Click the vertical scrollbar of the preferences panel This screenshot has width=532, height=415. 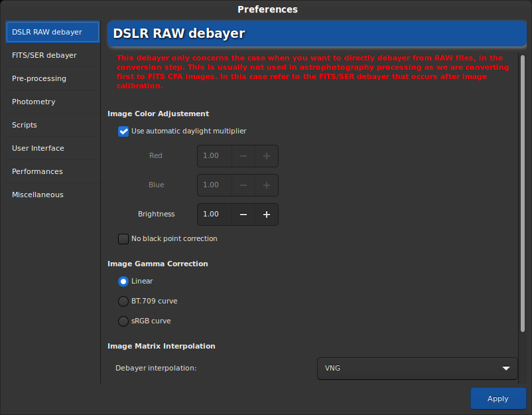pyautogui.click(x=523, y=194)
